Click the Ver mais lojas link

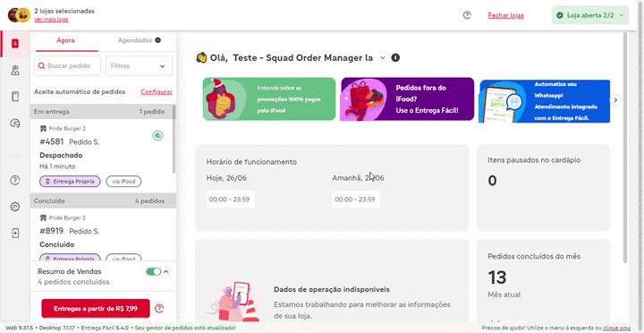[51, 20]
